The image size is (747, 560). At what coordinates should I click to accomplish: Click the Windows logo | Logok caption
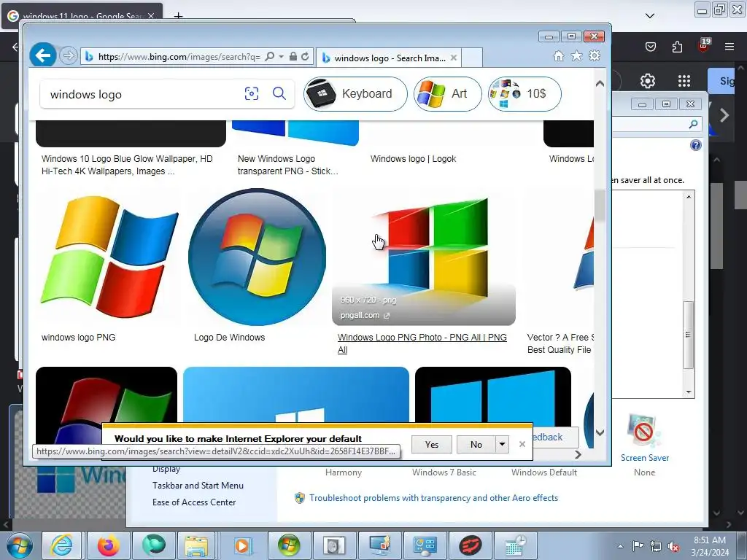coord(413,158)
